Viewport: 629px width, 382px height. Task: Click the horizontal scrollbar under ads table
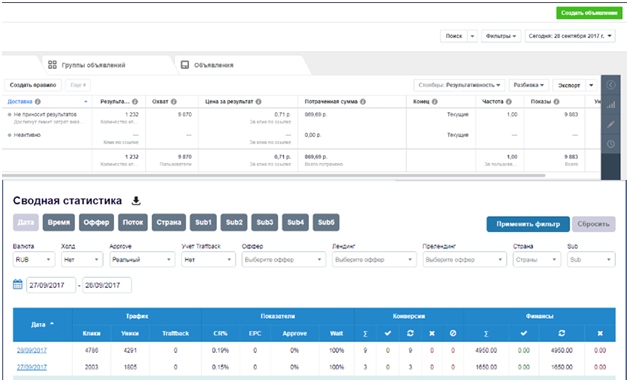coord(274,175)
